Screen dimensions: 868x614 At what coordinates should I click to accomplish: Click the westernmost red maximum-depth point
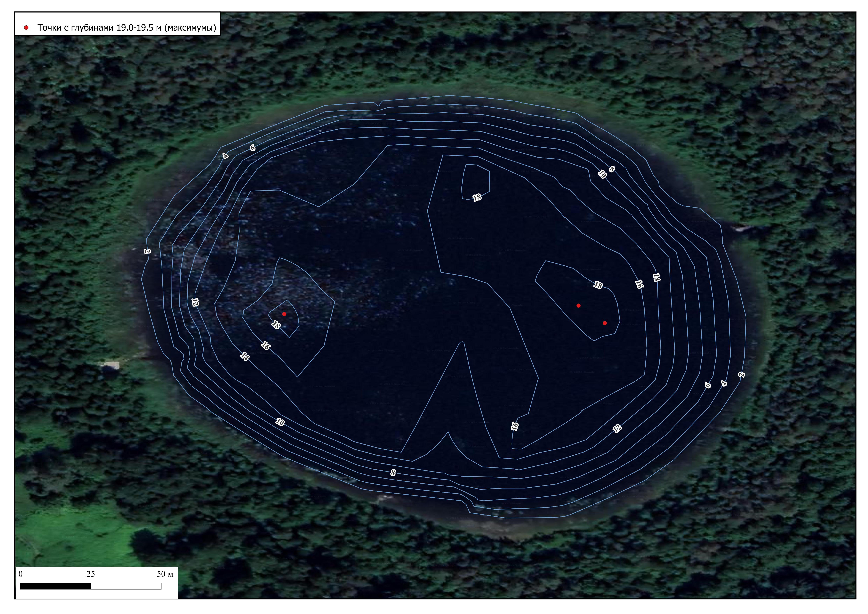tap(284, 314)
